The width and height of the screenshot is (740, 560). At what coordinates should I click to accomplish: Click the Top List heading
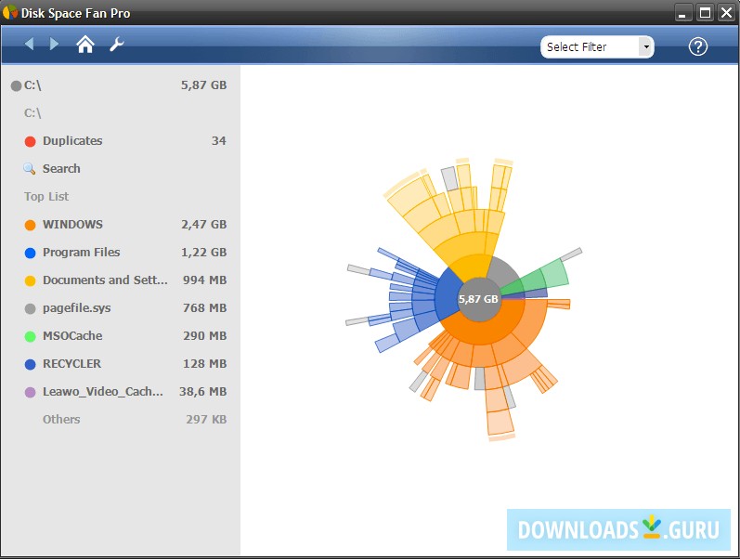(46, 197)
